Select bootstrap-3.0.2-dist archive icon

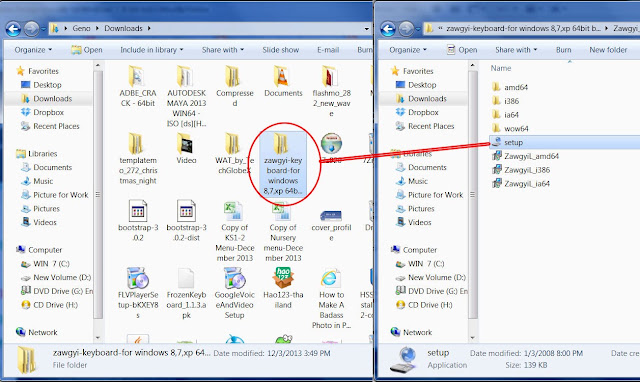(x=186, y=211)
